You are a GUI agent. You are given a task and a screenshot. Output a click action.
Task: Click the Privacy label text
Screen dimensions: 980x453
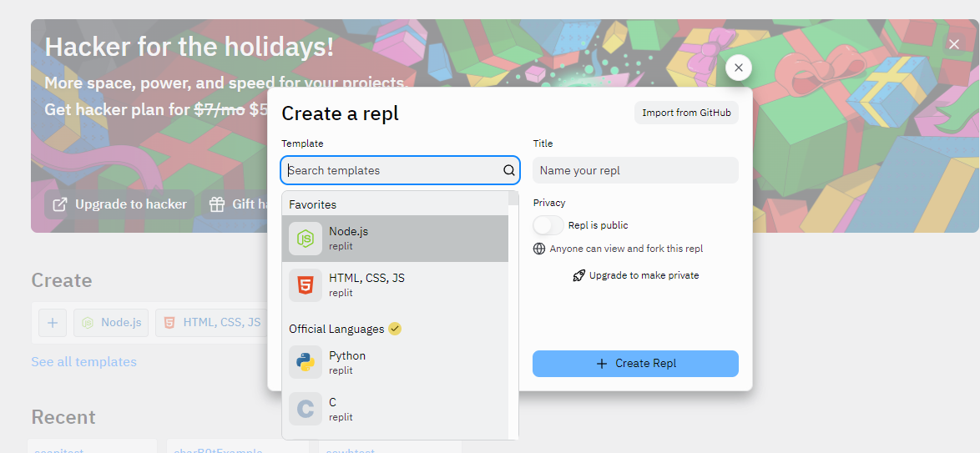pos(549,203)
